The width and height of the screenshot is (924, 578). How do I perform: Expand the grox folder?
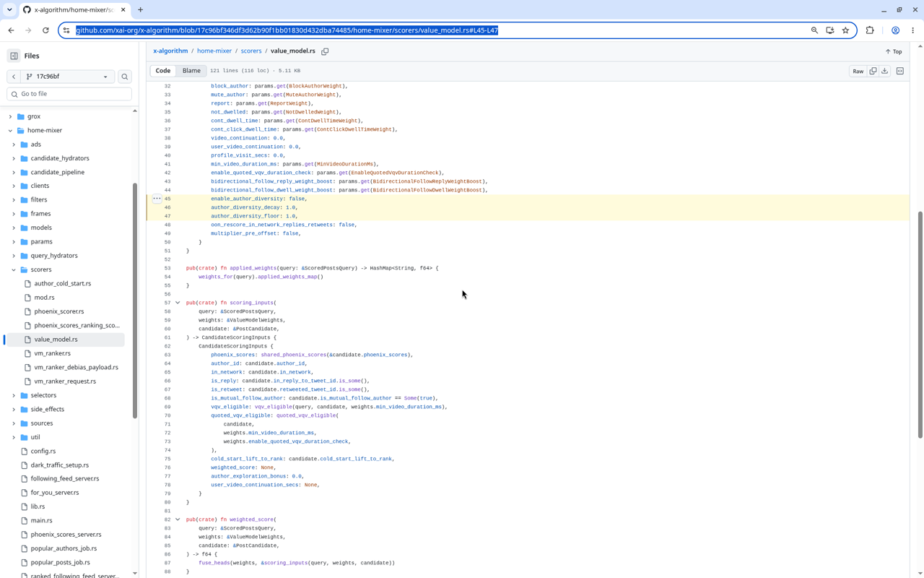pyautogui.click(x=10, y=116)
